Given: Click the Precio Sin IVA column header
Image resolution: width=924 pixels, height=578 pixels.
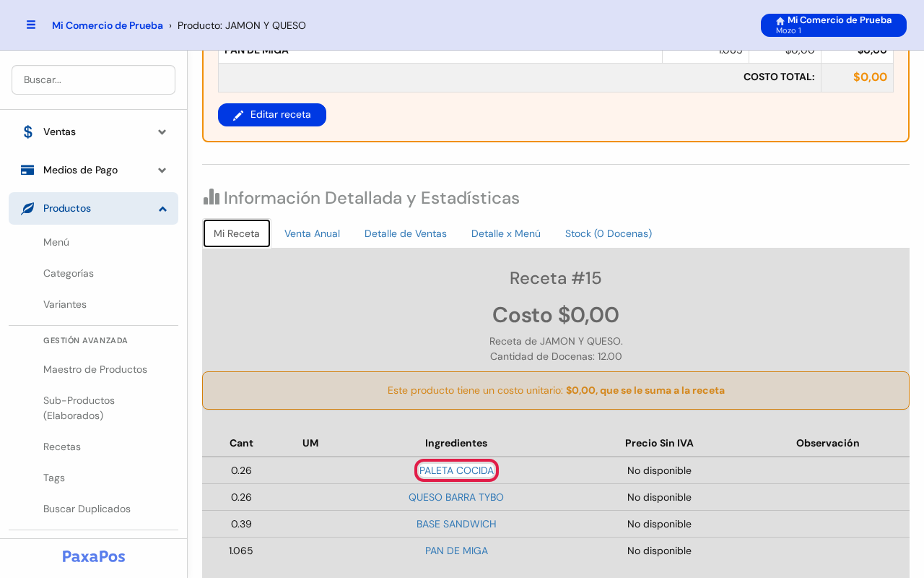Looking at the screenshot, I should click(659, 443).
